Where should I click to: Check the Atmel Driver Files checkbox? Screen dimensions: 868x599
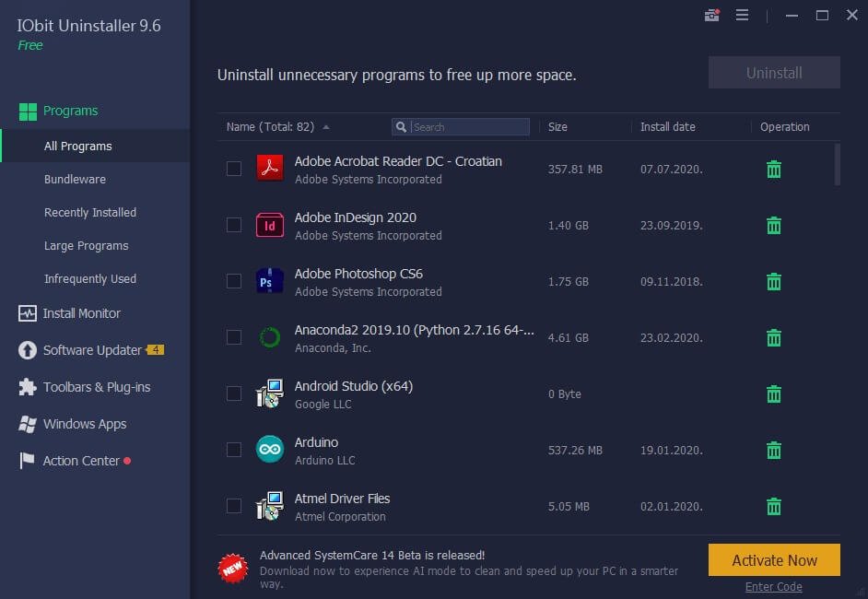click(x=234, y=505)
